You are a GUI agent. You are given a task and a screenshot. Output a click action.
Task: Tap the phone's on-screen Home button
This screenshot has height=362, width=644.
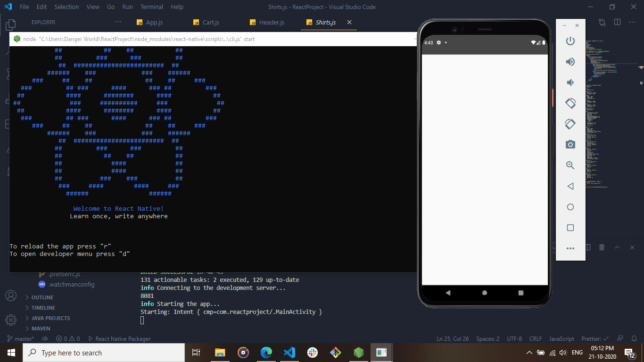[x=485, y=293]
